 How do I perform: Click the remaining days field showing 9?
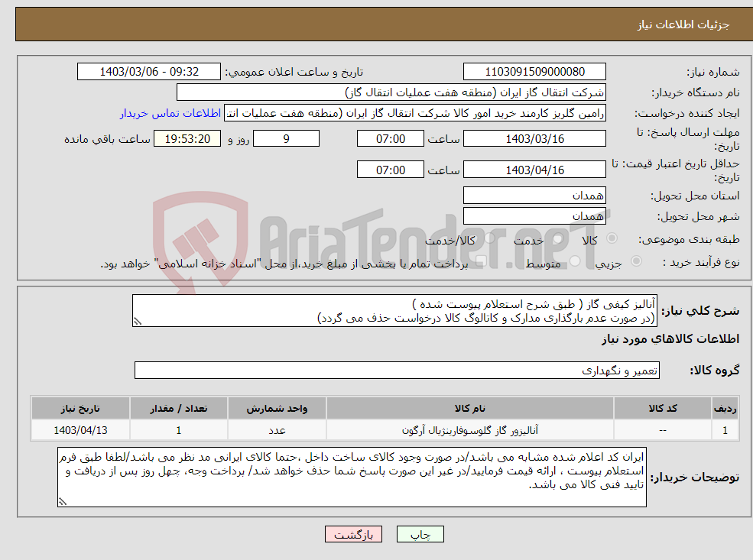click(286, 139)
